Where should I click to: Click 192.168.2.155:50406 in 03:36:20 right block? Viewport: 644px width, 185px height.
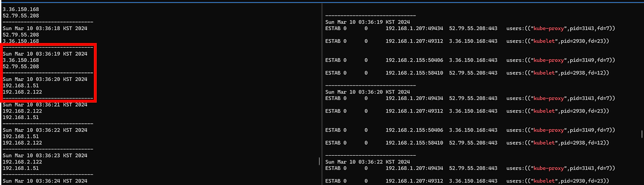pos(415,130)
